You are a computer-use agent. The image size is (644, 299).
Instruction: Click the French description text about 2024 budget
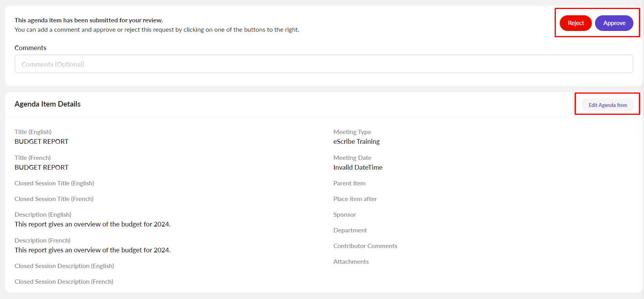[x=93, y=250]
